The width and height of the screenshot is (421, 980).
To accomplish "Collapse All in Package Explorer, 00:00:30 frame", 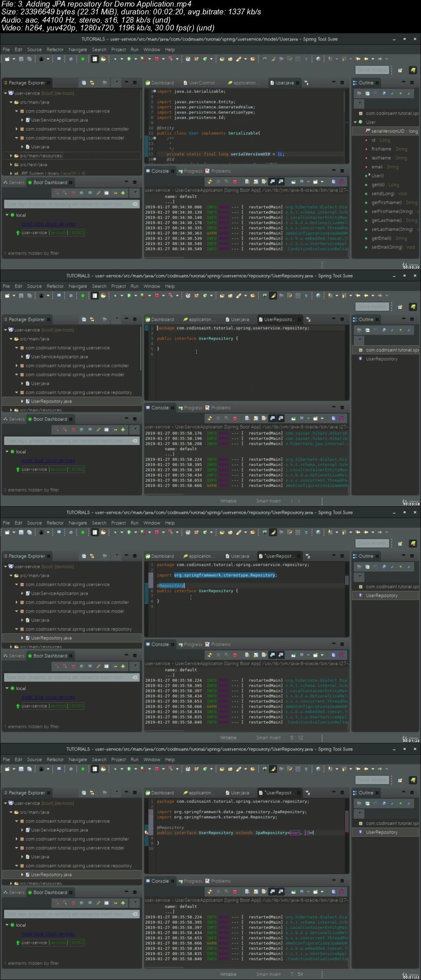I will point(84,83).
